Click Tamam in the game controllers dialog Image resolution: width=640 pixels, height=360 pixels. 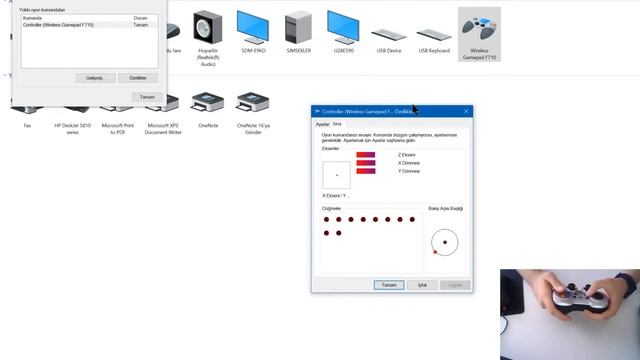pyautogui.click(x=147, y=97)
